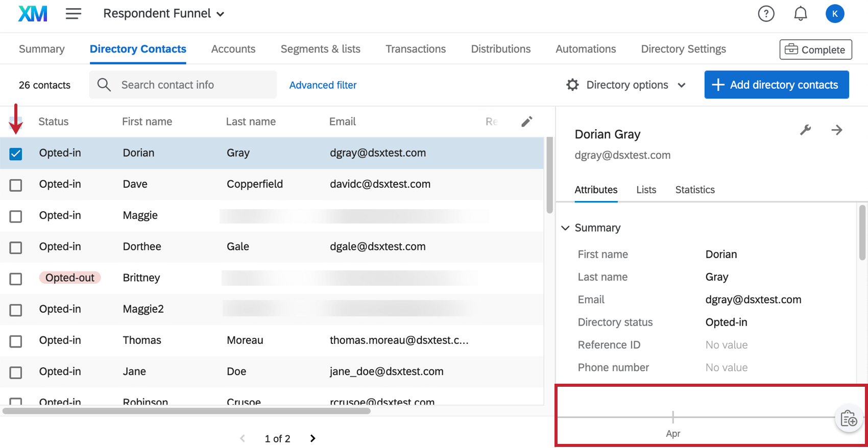Click the 26 contacts count label
The height and width of the screenshot is (448, 868).
tap(44, 85)
